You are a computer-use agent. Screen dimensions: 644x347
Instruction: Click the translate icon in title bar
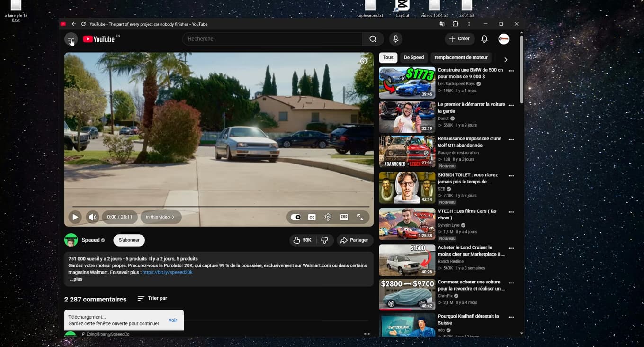coord(442,24)
